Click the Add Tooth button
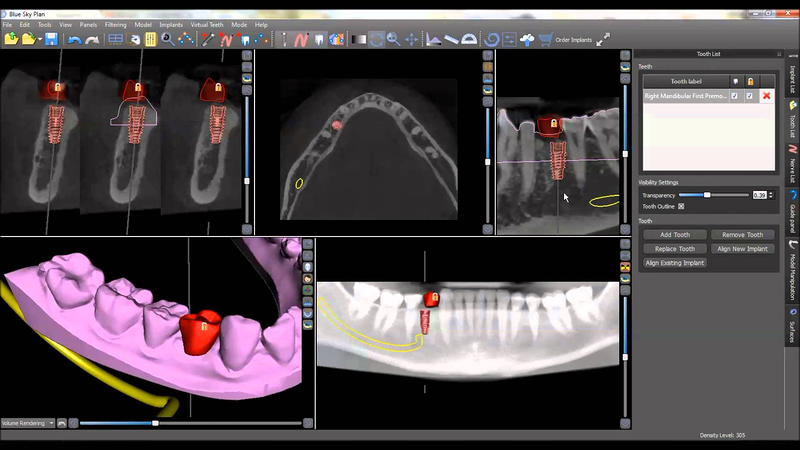The width and height of the screenshot is (800, 450). (675, 235)
